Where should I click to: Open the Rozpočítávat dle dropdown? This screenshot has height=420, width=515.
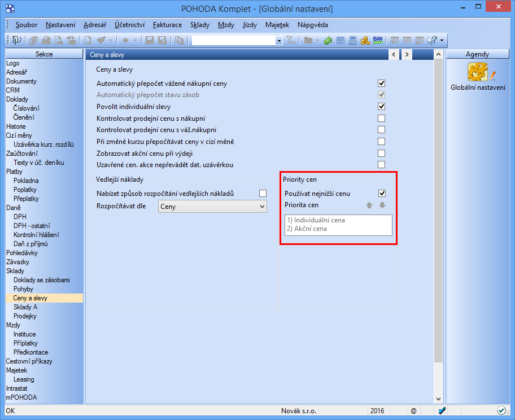(x=212, y=207)
